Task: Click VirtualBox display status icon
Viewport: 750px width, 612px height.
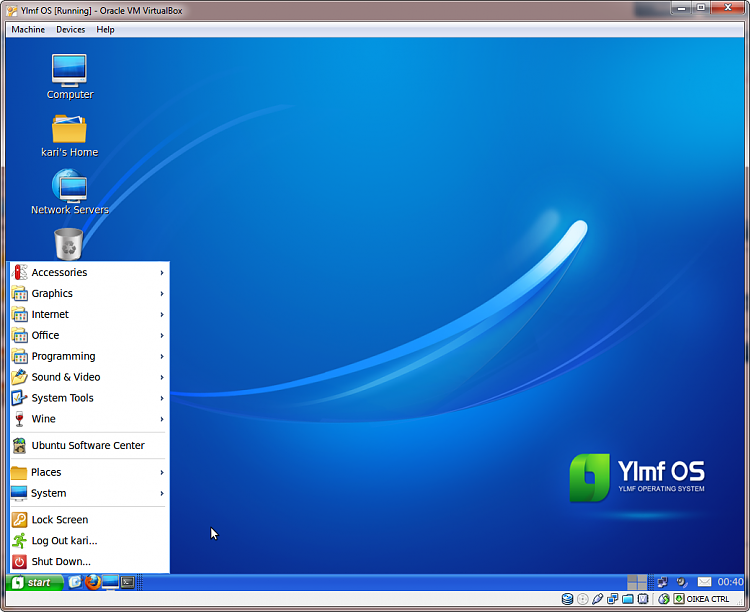Action: 643,599
